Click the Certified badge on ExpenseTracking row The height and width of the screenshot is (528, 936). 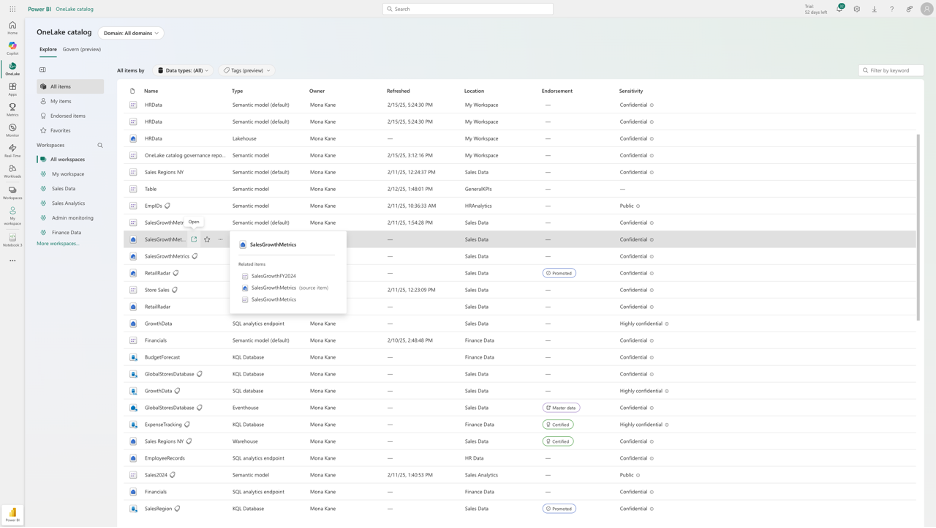[558, 425]
